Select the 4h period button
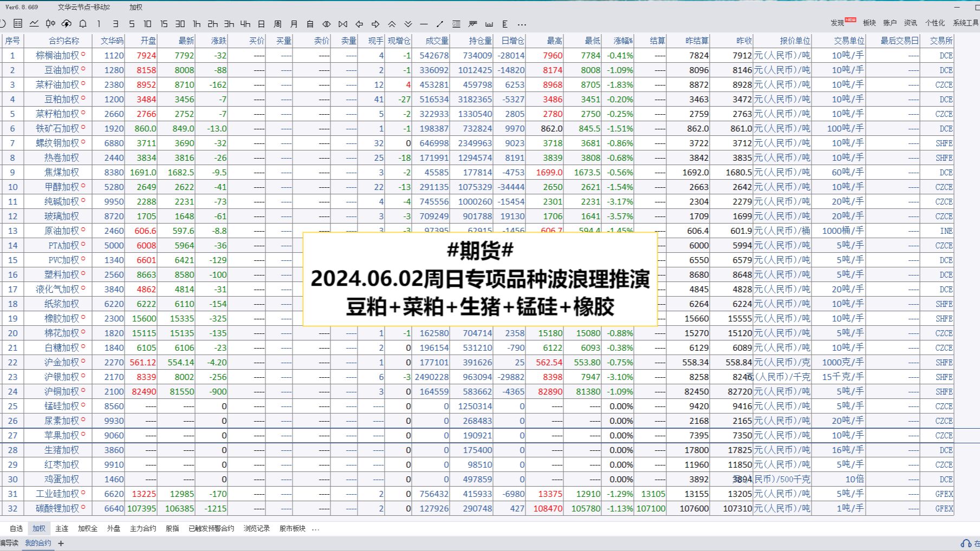Viewport: 980px width, 551px height. tap(245, 24)
